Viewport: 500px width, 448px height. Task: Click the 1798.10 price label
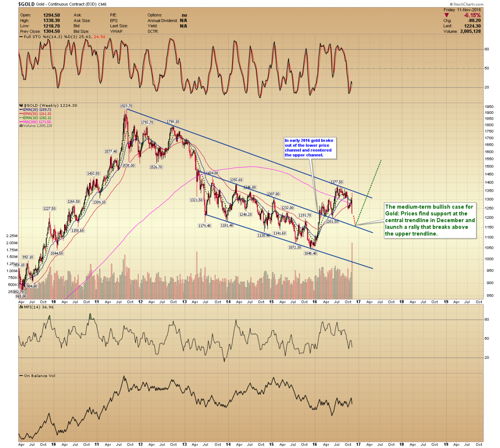tap(172, 122)
